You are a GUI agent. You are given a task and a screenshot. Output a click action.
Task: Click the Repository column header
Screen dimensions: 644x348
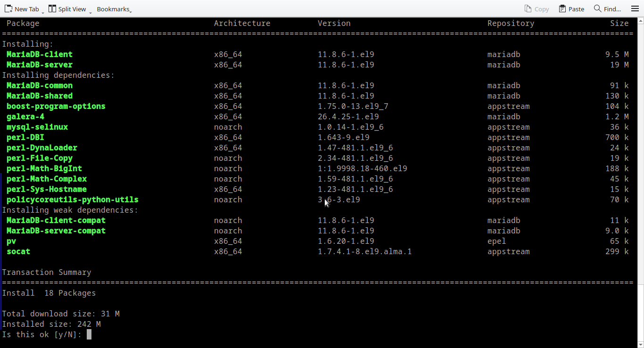tap(511, 23)
